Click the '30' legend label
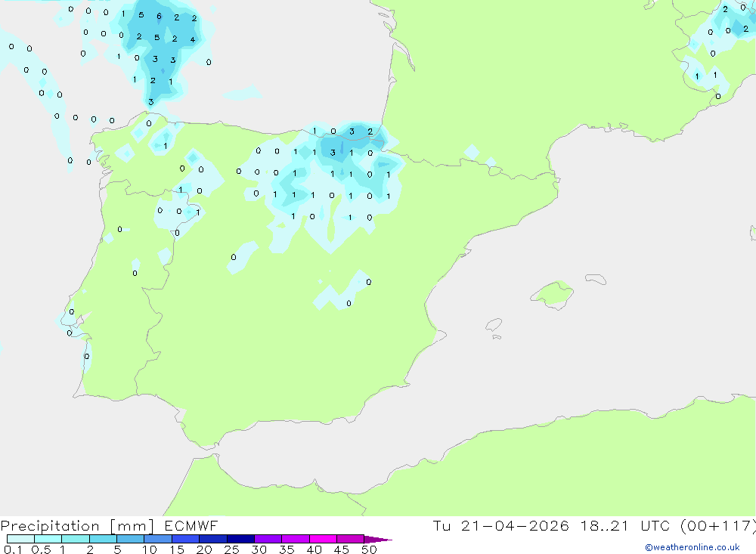This screenshot has width=756, height=554. coord(259,549)
